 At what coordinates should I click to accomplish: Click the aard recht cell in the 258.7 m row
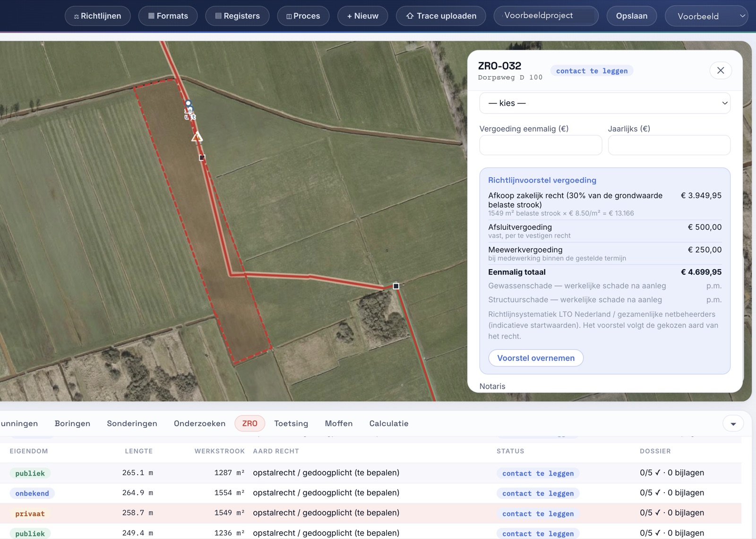[326, 513]
